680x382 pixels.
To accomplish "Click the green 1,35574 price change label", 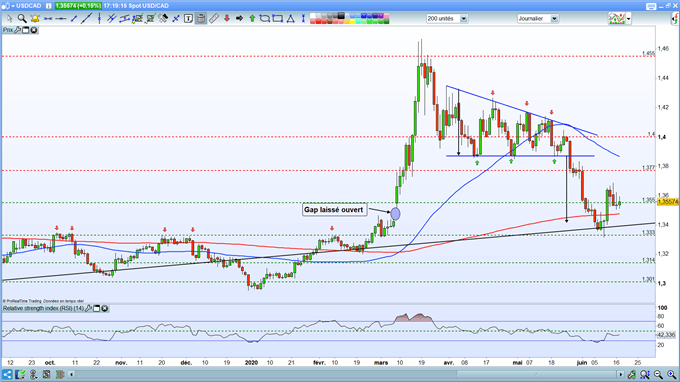I will pyautogui.click(x=78, y=6).
